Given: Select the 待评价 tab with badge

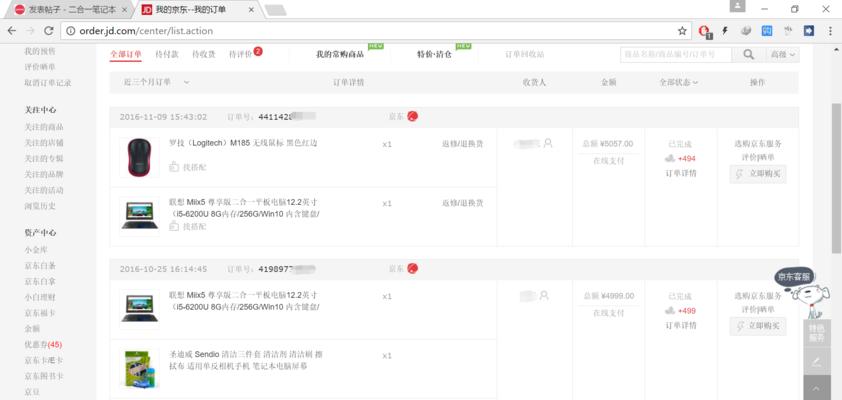Looking at the screenshot, I should 245,54.
